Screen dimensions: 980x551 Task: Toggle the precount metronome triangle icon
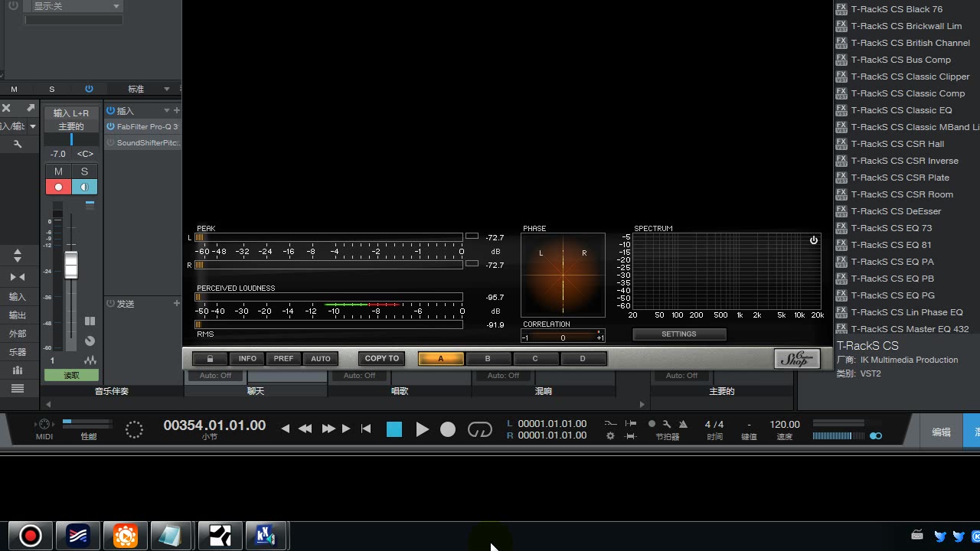(683, 424)
